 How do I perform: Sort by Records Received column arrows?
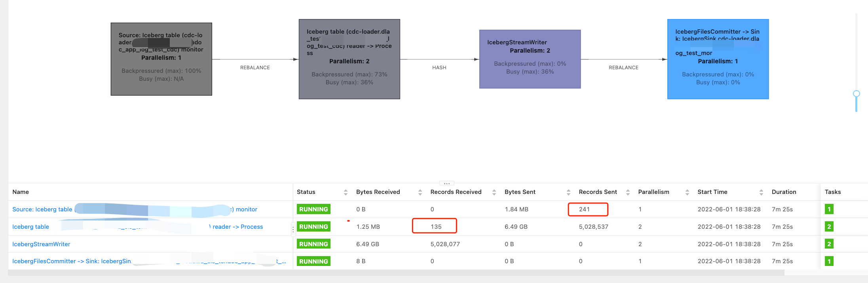click(494, 192)
